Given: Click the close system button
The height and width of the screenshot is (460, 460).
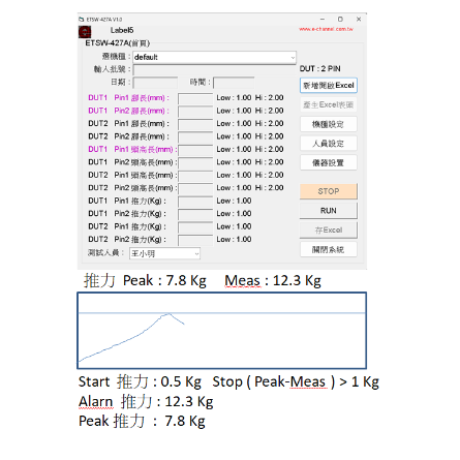Looking at the screenshot, I should click(x=328, y=250).
